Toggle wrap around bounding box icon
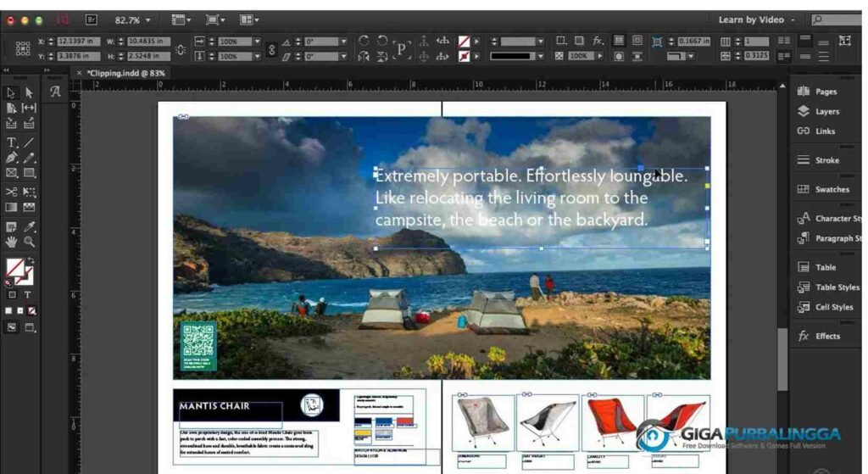Screen dimensions: 868x474 [x=637, y=41]
